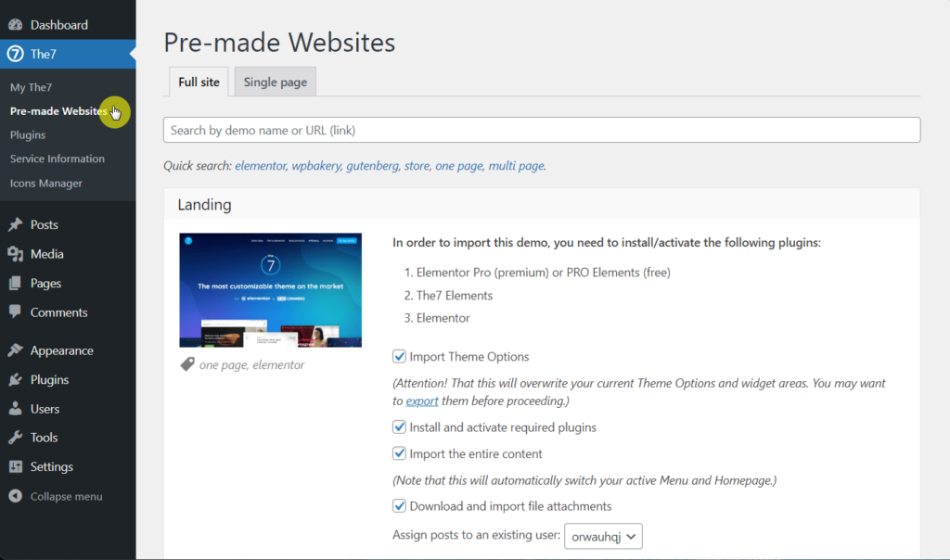Click the multi page quick search link
The width and height of the screenshot is (950, 560).
click(516, 165)
